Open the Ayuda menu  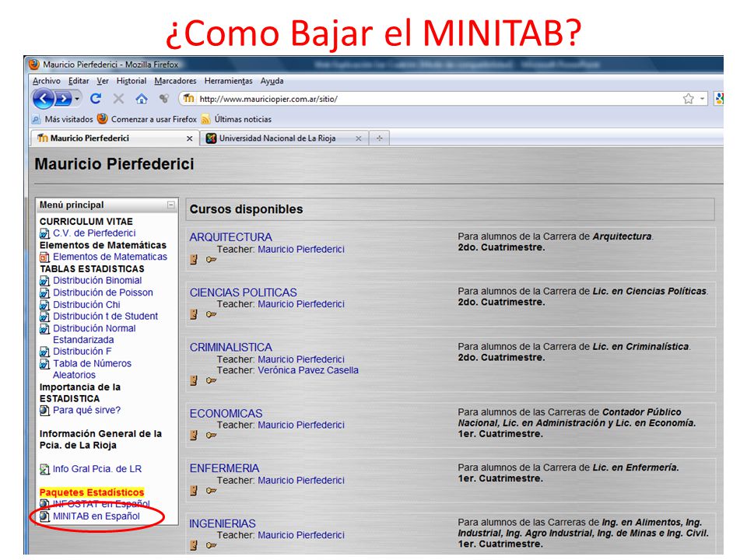click(x=272, y=81)
